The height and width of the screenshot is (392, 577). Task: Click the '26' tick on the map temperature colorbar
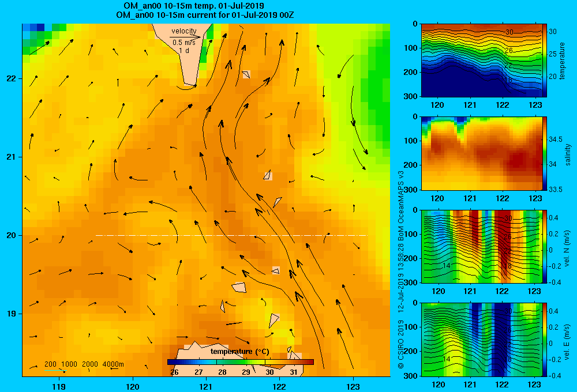pos(174,372)
